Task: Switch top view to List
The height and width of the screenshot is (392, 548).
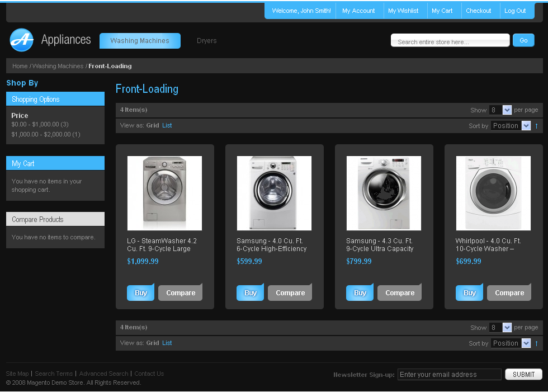Action: (167, 125)
